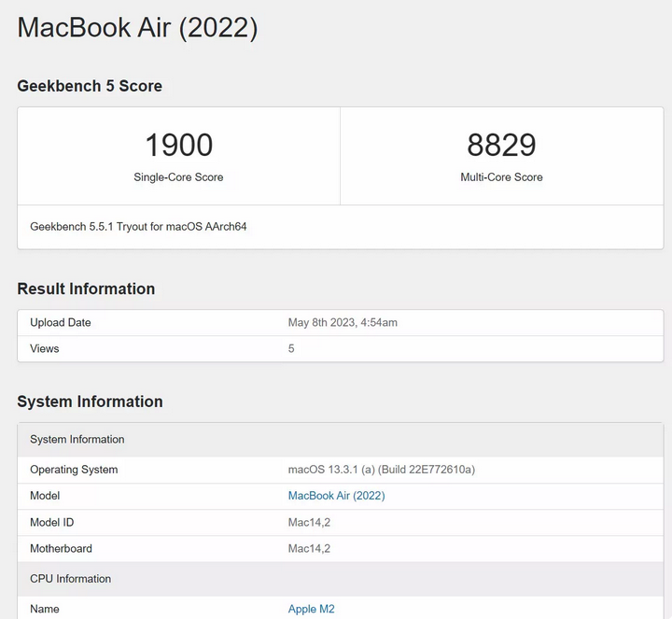Image resolution: width=672 pixels, height=619 pixels.
Task: Click the System Information section heading
Action: (x=90, y=401)
